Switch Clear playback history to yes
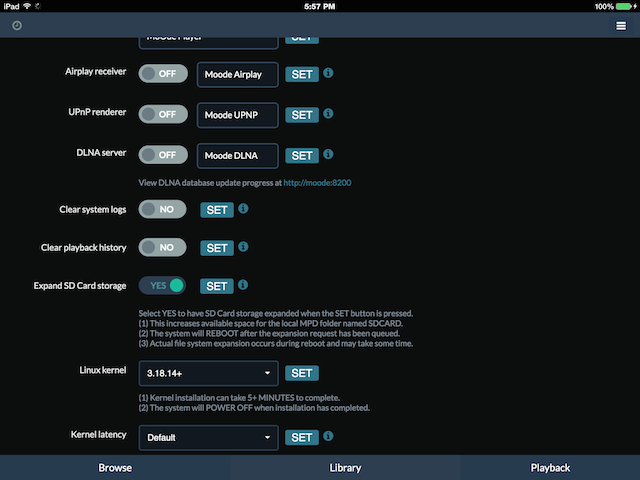 [x=162, y=248]
